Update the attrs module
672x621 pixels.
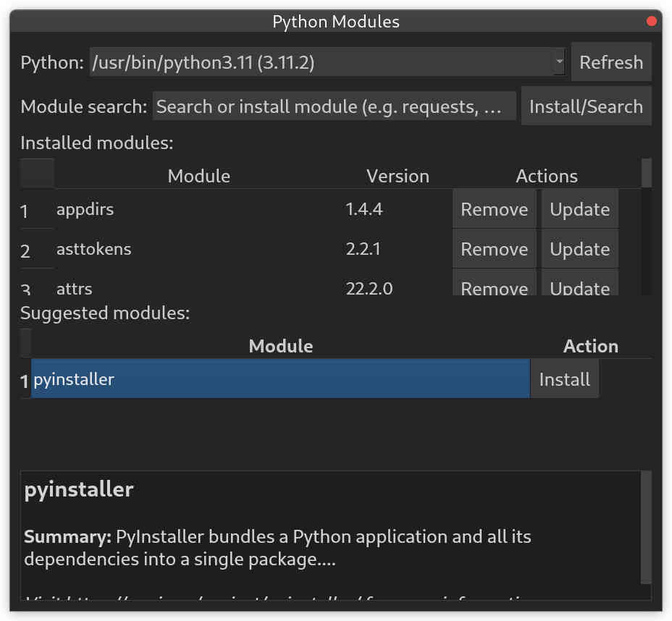[x=579, y=287]
